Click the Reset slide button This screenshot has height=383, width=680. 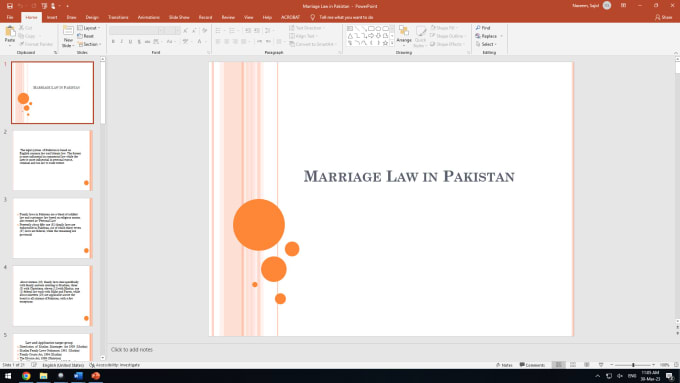85,36
